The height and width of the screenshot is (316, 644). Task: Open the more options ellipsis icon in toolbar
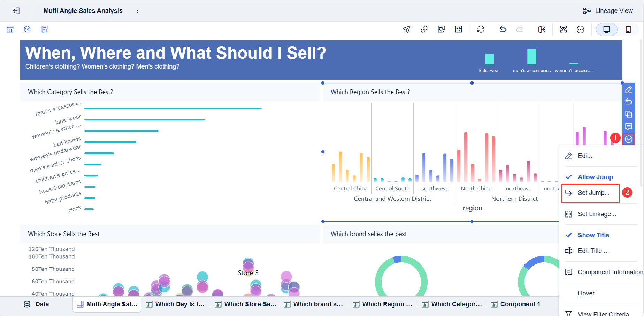click(x=581, y=29)
